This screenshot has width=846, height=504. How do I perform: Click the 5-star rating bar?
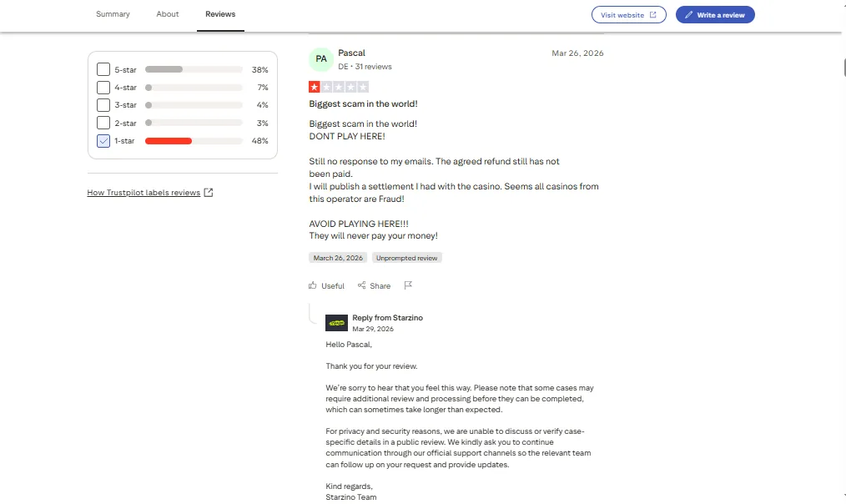pos(194,69)
